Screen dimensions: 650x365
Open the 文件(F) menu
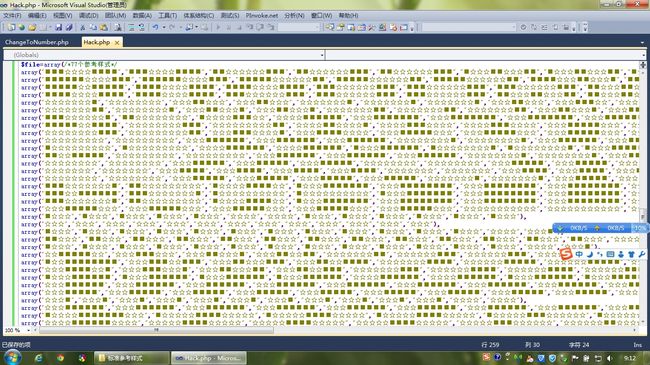12,15
